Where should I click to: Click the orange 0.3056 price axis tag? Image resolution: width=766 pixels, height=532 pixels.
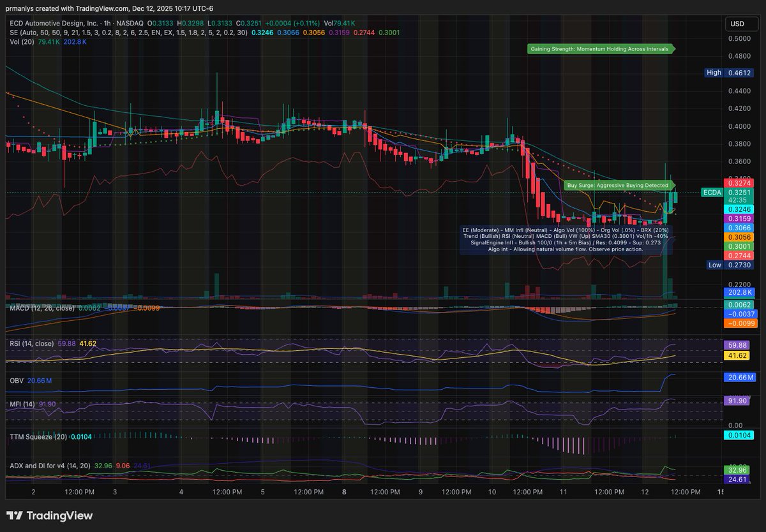738,237
